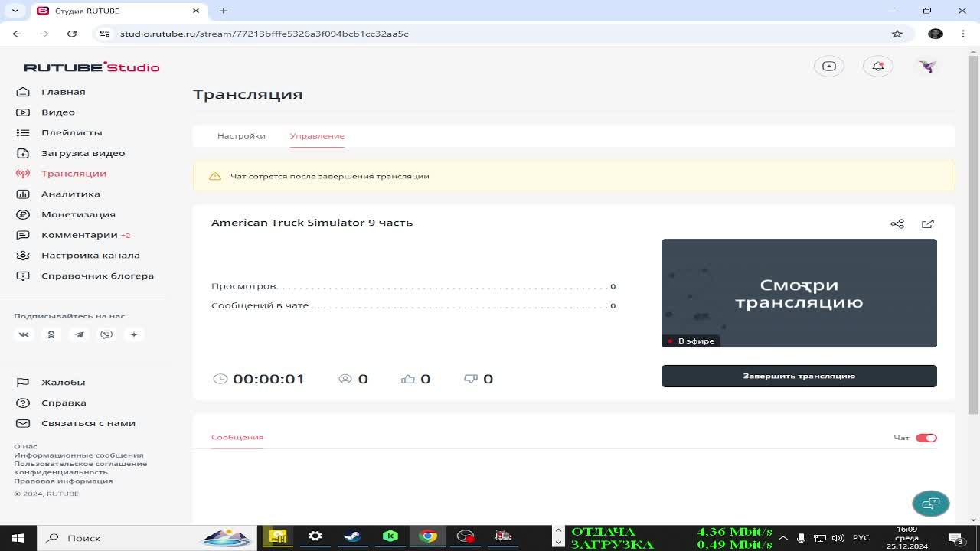
Task: Open Settings gear from the taskbar
Action: point(315,536)
